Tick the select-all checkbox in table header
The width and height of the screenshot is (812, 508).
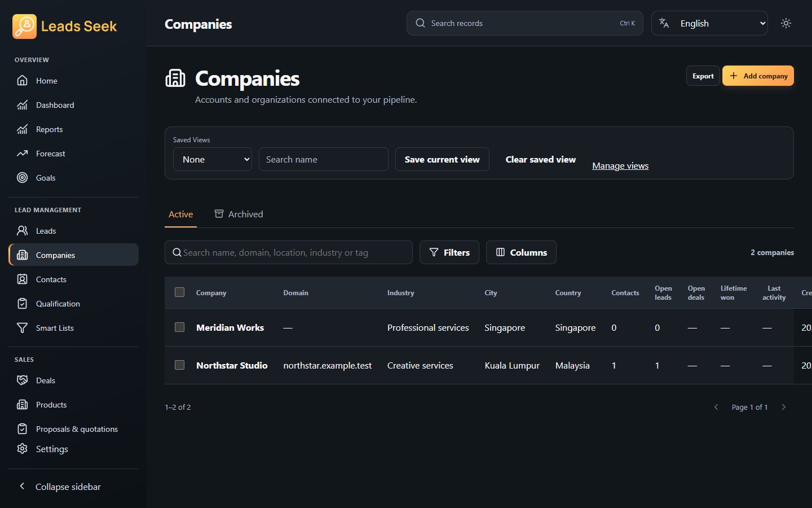[x=180, y=292]
